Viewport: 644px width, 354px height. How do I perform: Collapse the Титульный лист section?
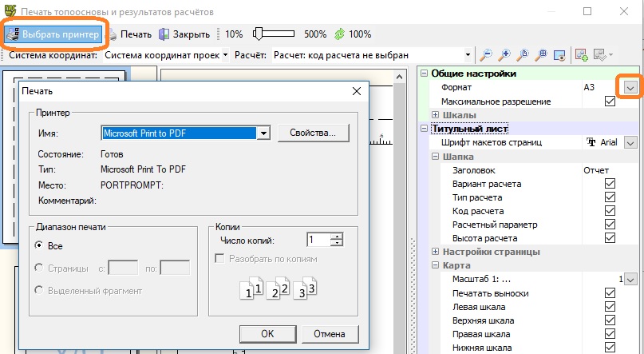[x=425, y=129]
